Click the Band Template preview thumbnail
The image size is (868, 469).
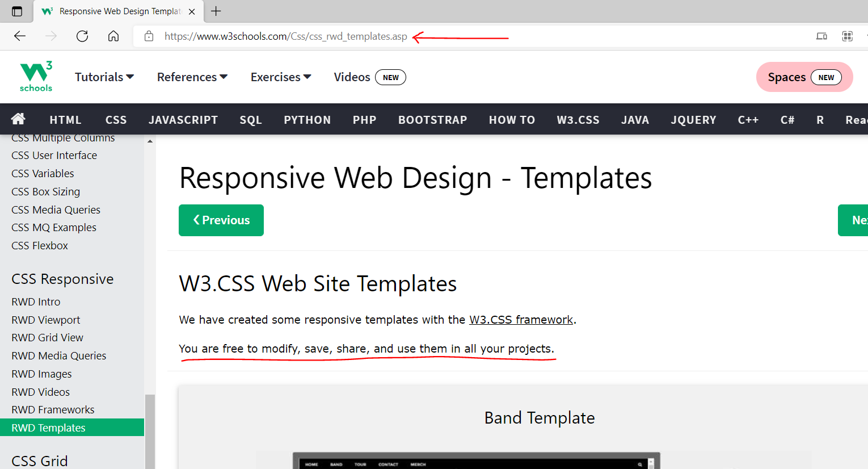click(477, 460)
